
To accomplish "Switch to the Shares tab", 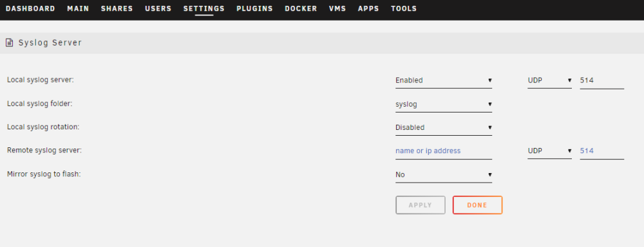I will [x=117, y=8].
